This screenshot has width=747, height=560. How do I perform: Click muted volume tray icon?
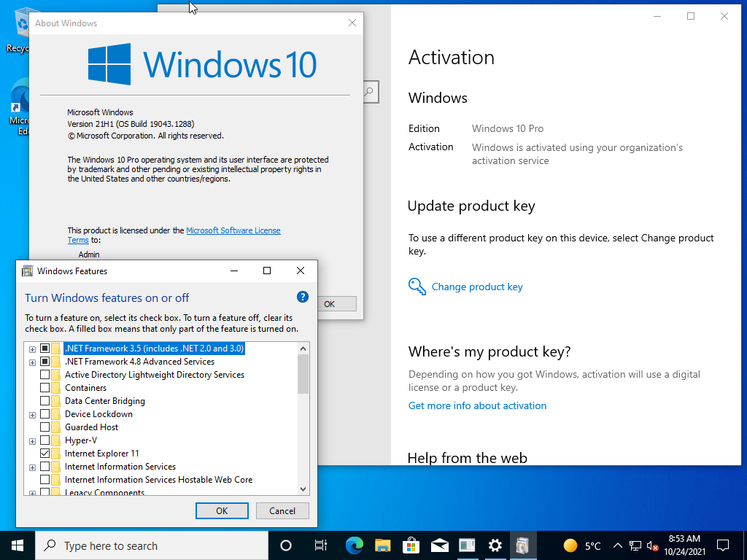coord(652,545)
